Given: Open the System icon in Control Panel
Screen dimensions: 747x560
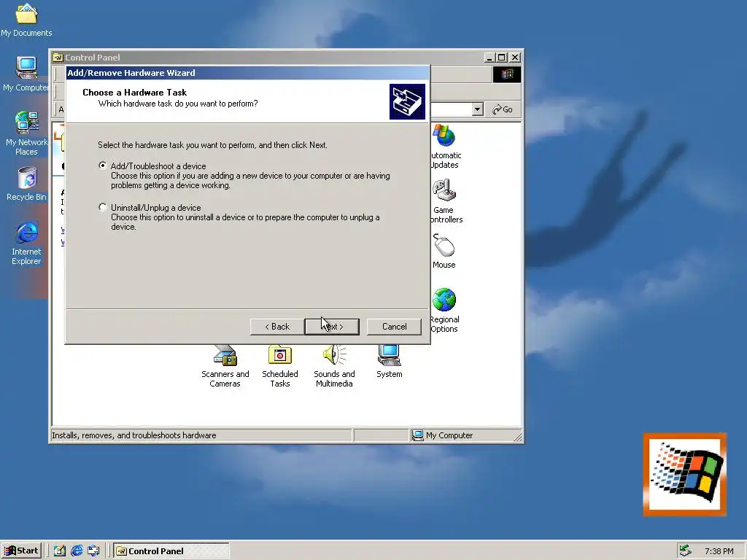Looking at the screenshot, I should (x=390, y=362).
